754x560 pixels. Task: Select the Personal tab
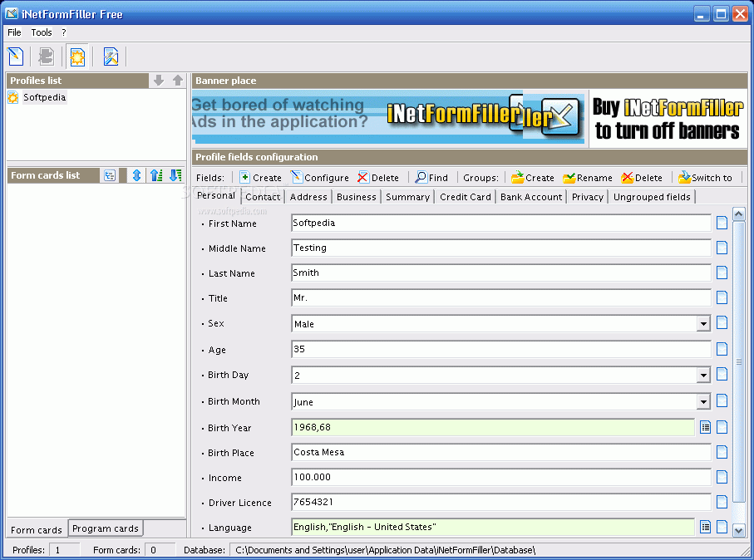(216, 195)
